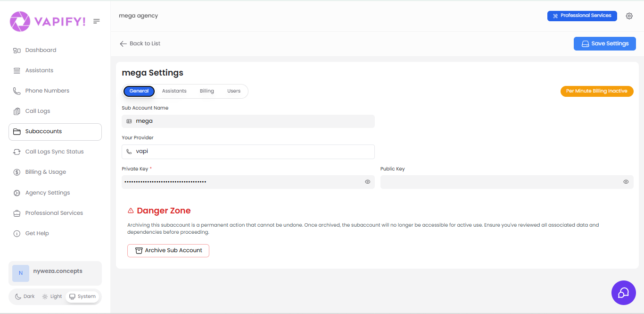The image size is (644, 314).
Task: Switch theme to Dark mode
Action: (24, 296)
